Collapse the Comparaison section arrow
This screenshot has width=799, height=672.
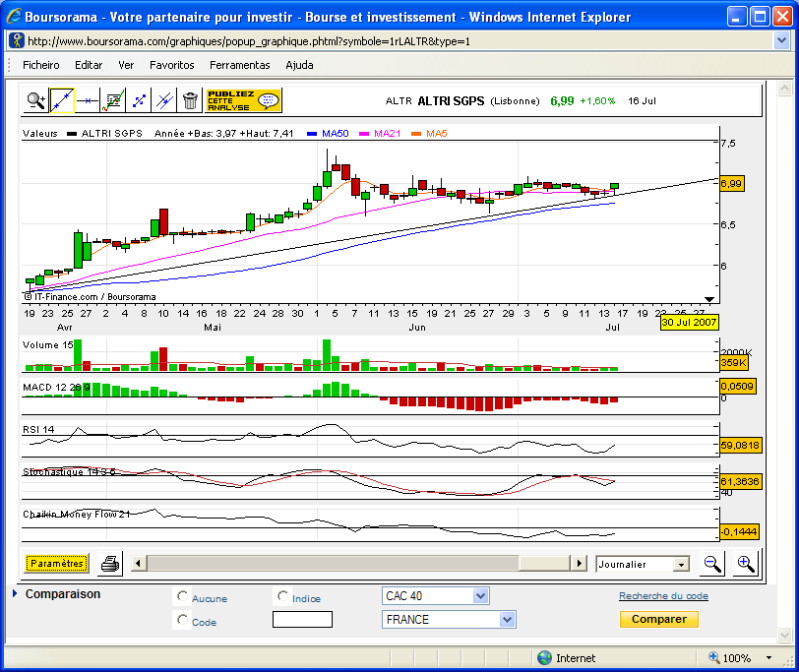[x=15, y=593]
